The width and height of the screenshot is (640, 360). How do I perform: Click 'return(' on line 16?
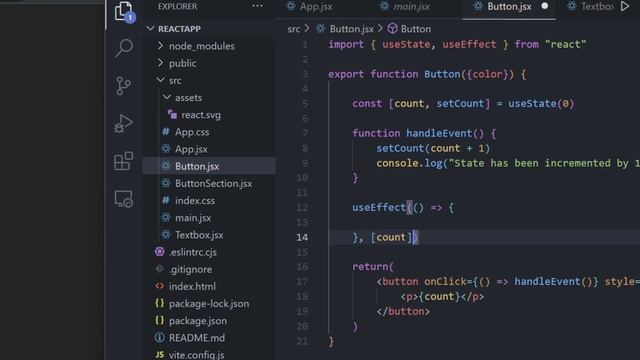(373, 267)
